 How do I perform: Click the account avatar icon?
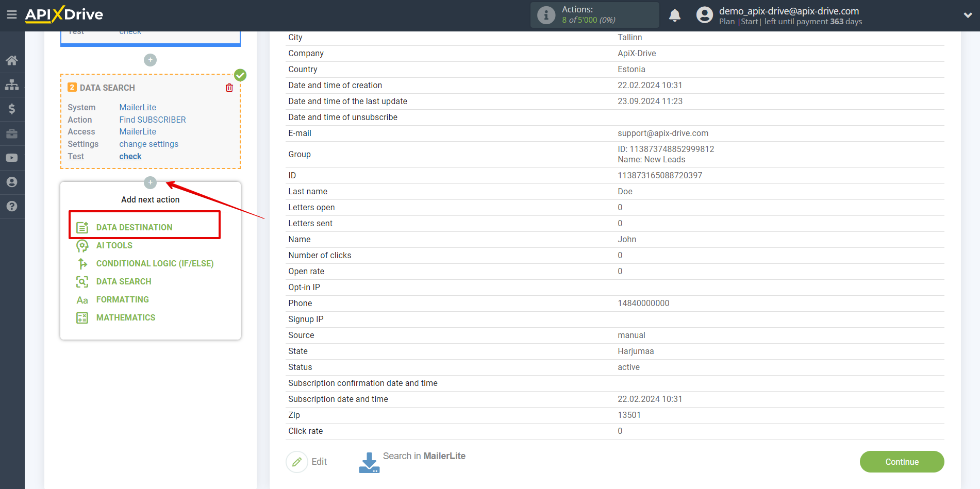704,15
